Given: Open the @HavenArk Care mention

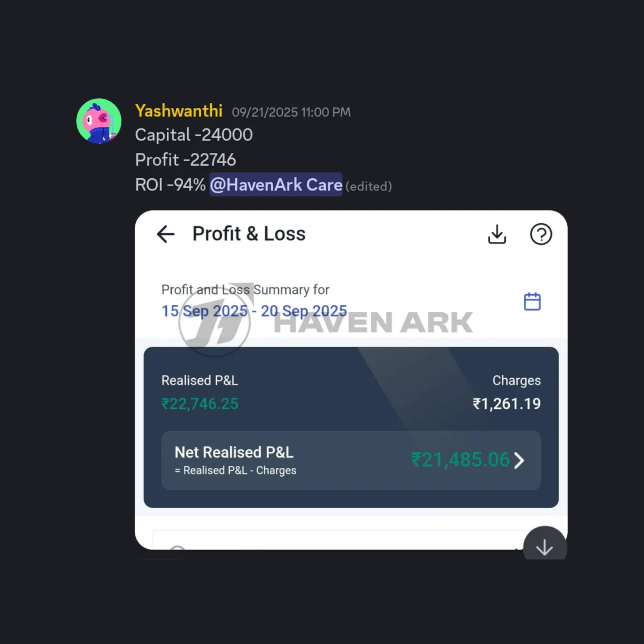Looking at the screenshot, I should coord(276,185).
